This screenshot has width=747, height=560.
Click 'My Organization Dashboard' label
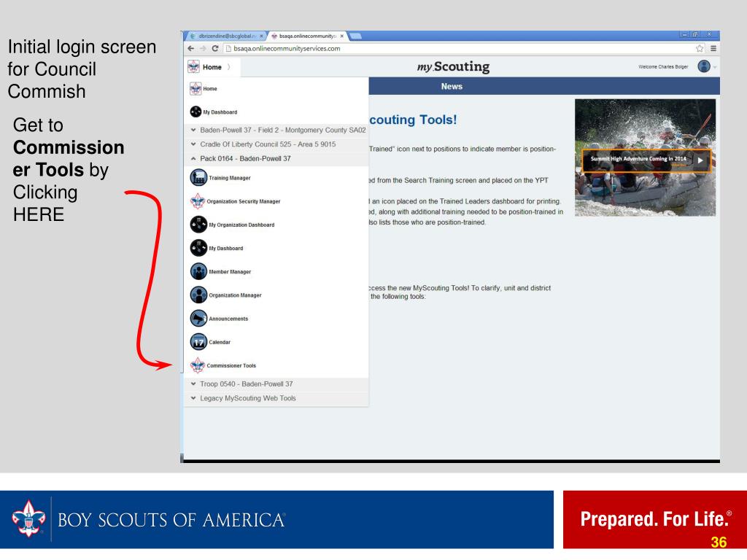(241, 225)
